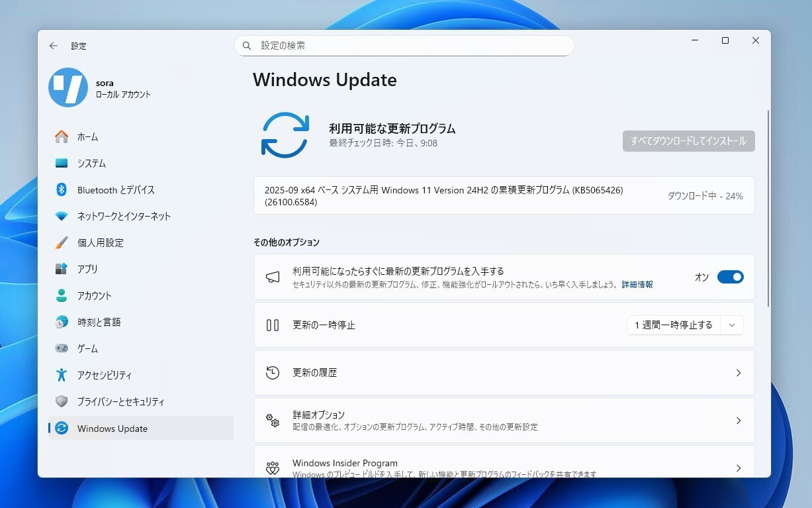Viewport: 812px width, 508px height.
Task: Click the KB5065426 cumulative update entry
Action: [504, 195]
